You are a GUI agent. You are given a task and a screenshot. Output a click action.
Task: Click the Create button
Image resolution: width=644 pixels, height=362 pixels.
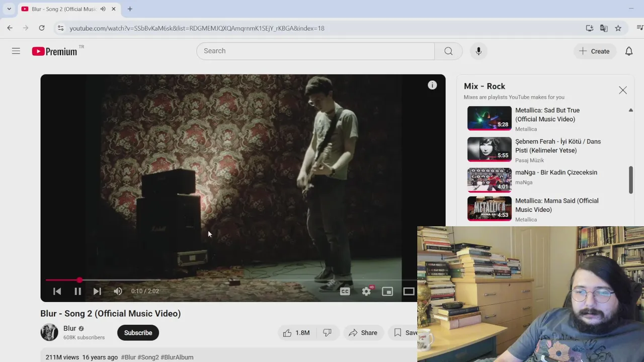coord(594,51)
